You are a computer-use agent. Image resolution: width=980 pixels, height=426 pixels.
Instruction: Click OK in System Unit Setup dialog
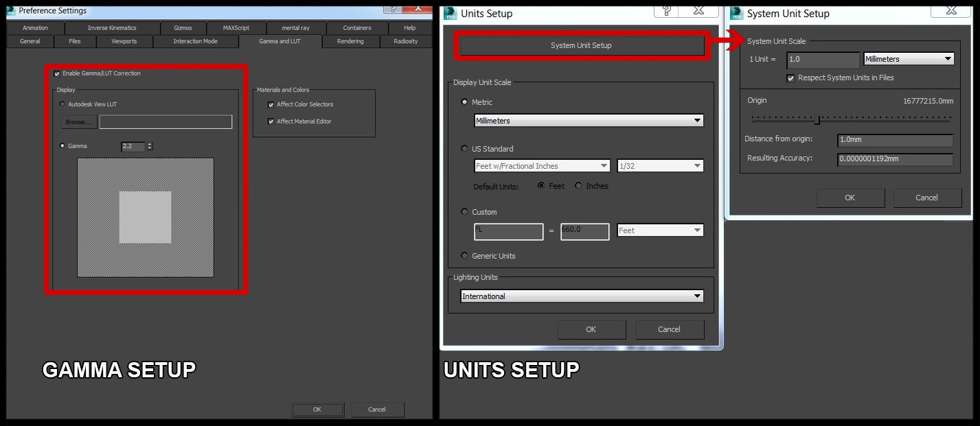850,198
